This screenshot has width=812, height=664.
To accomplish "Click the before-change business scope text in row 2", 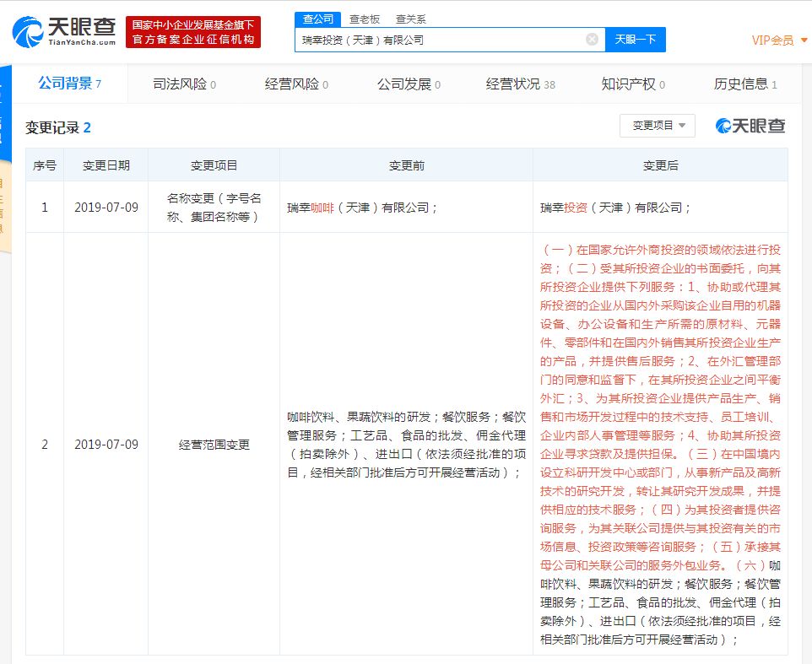I will 407,445.
